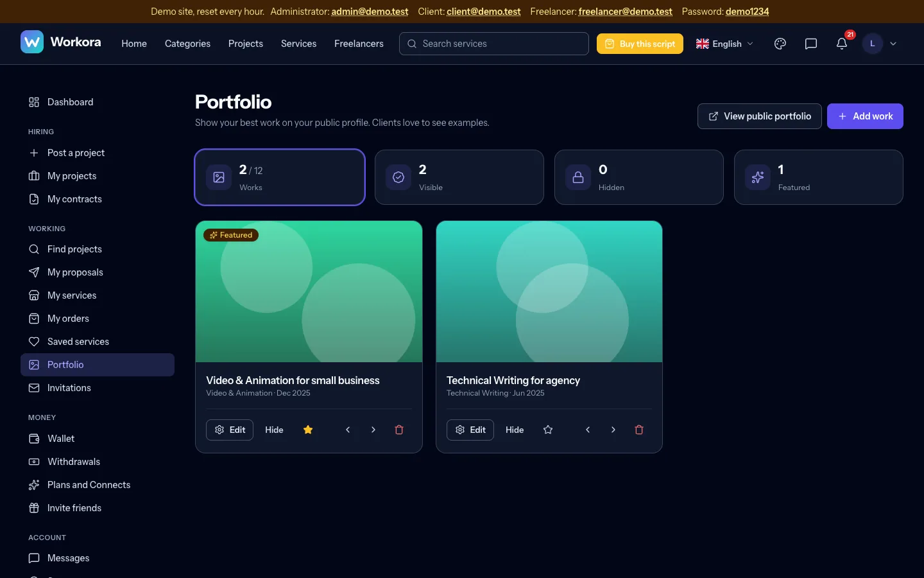The width and height of the screenshot is (924, 578).
Task: Click Buy this script button
Action: pyautogui.click(x=640, y=44)
